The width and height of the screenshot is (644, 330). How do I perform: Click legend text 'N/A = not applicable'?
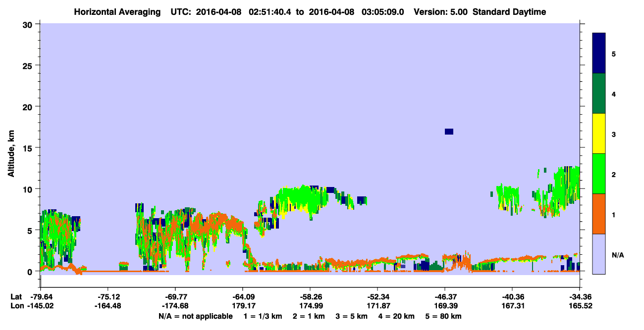click(x=195, y=316)
